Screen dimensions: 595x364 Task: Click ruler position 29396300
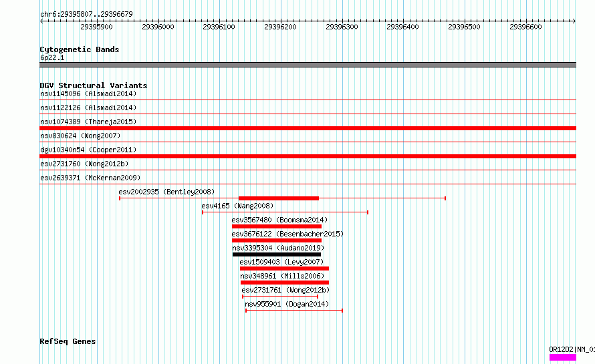tap(342, 27)
